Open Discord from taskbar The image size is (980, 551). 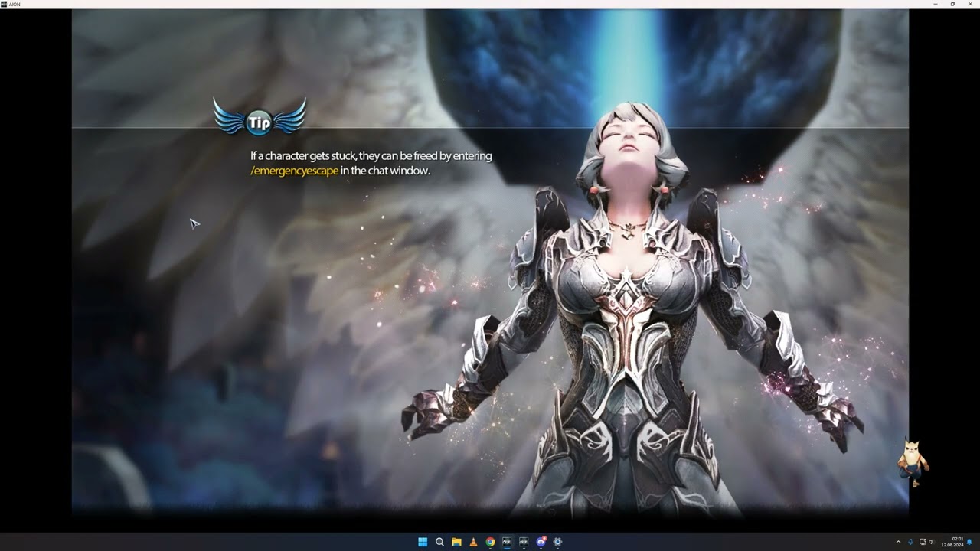541,542
